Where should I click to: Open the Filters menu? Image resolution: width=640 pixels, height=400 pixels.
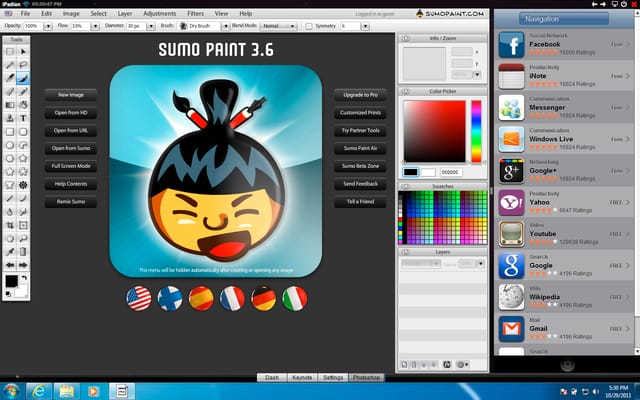tap(196, 13)
